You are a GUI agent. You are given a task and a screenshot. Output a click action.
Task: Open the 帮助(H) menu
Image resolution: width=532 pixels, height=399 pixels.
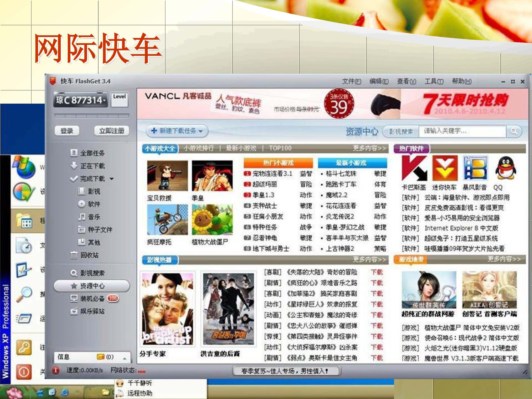click(x=462, y=81)
